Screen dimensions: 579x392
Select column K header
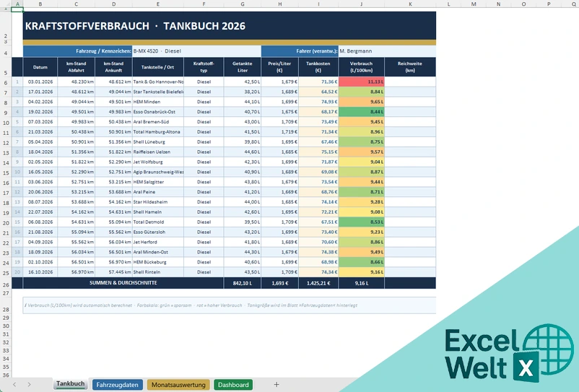(410, 4)
